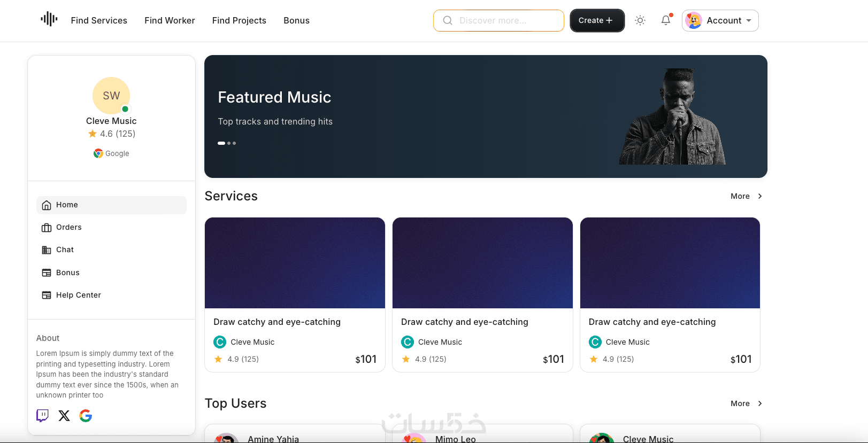This screenshot has height=443, width=868.
Task: Click the Chat icon in the sidebar
Action: click(x=47, y=250)
